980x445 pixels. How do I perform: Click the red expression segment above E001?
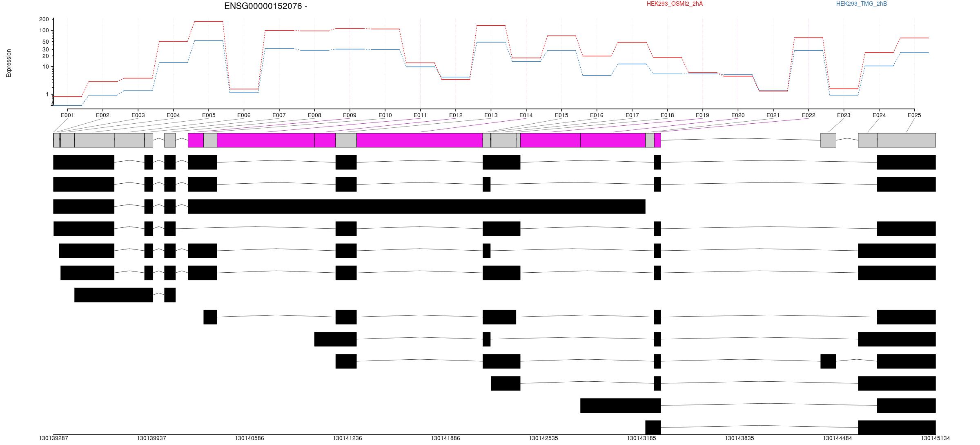(67, 96)
